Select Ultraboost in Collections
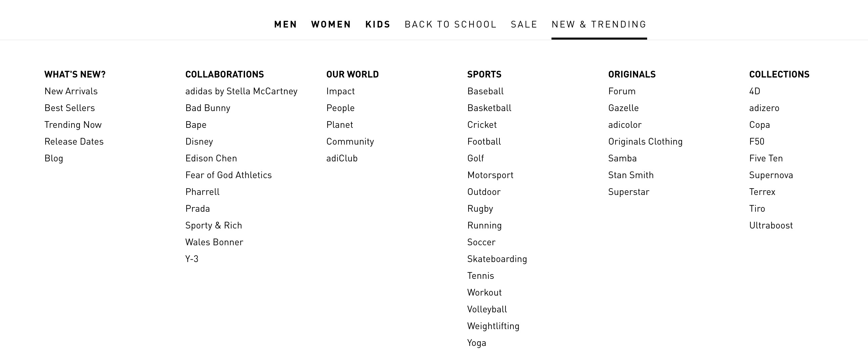The width and height of the screenshot is (868, 361). [x=771, y=225]
